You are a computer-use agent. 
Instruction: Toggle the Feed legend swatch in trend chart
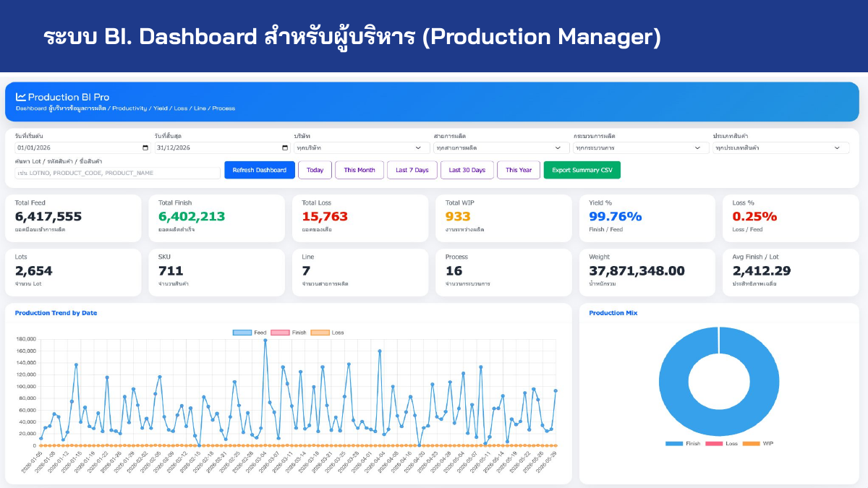242,333
